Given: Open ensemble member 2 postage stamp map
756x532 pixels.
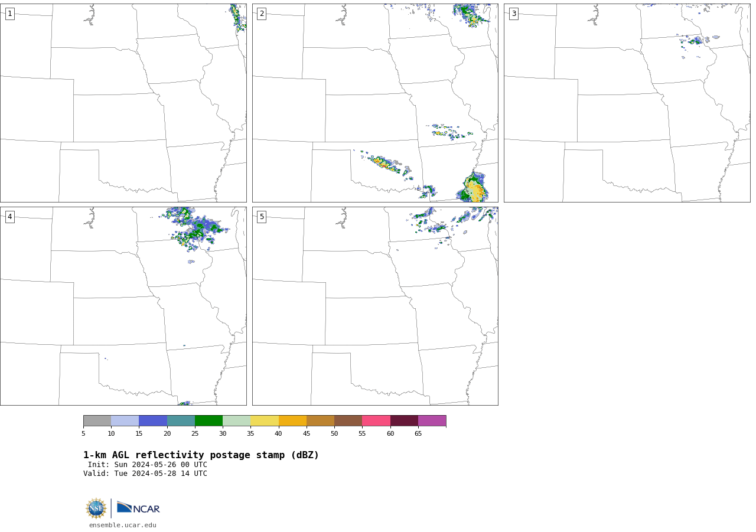Looking at the screenshot, I should [x=375, y=103].
